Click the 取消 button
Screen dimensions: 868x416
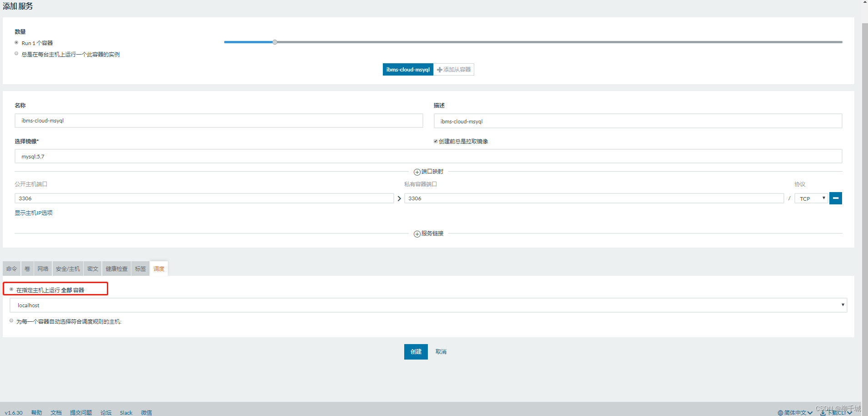tap(441, 352)
